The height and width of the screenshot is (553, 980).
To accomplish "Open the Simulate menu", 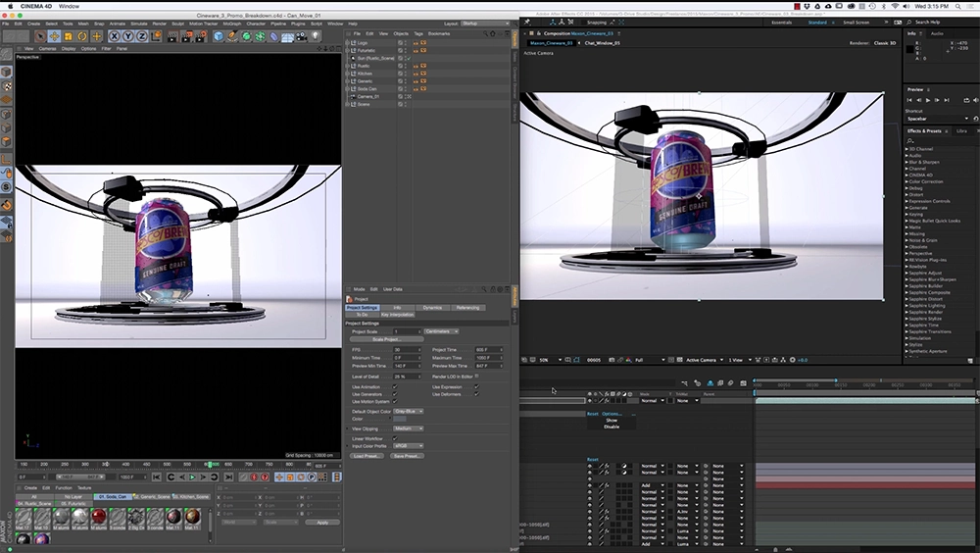I will 139,24.
